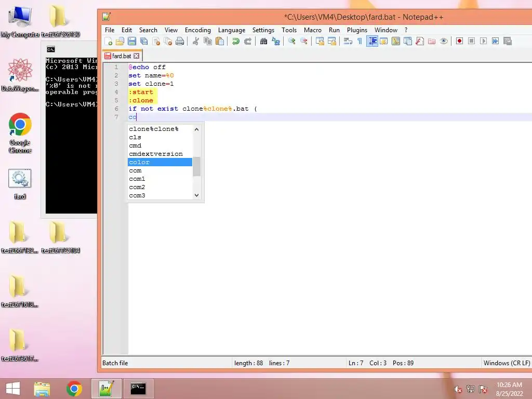
Task: Open the Document Map toolbar icon
Action: click(x=395, y=42)
